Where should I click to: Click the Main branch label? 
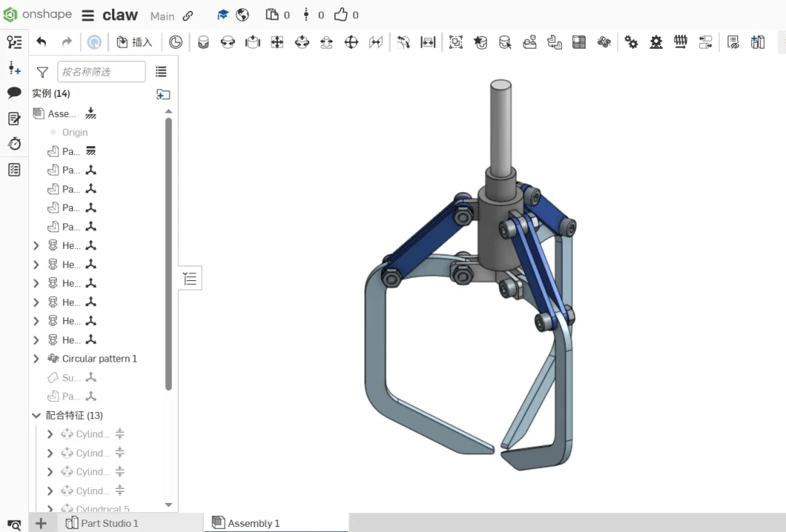point(162,16)
